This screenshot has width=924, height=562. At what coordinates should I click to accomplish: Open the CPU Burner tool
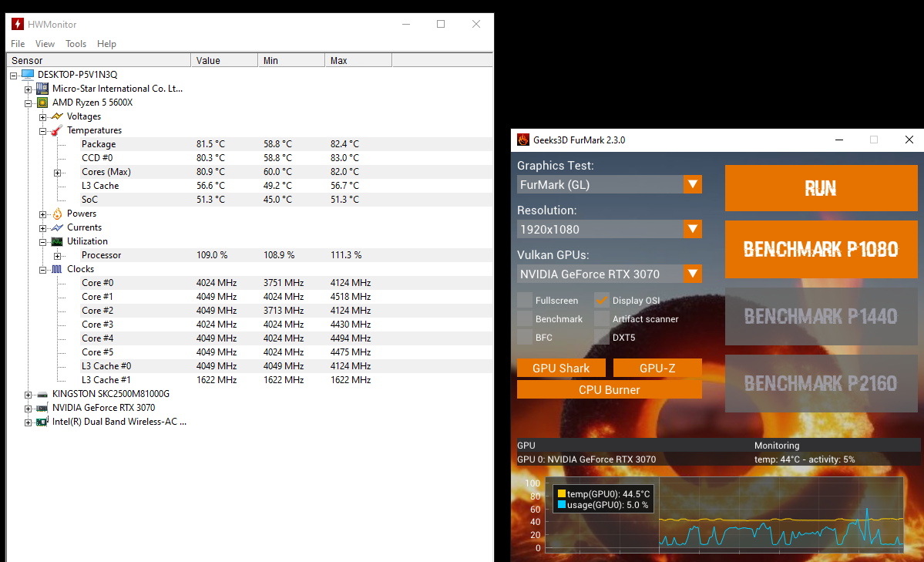610,390
